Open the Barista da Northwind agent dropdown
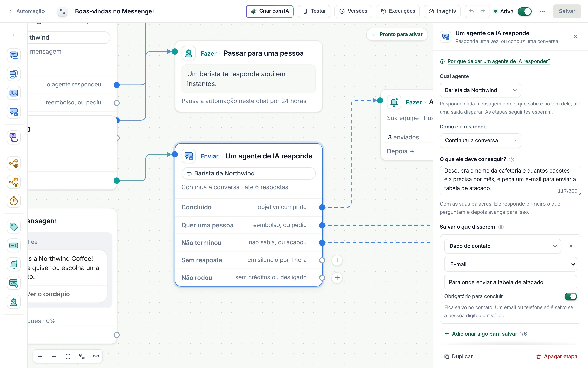The height and width of the screenshot is (368, 588). tap(480, 90)
